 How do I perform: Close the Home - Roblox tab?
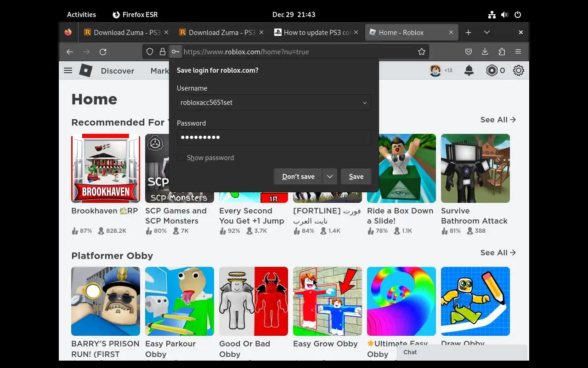(451, 32)
